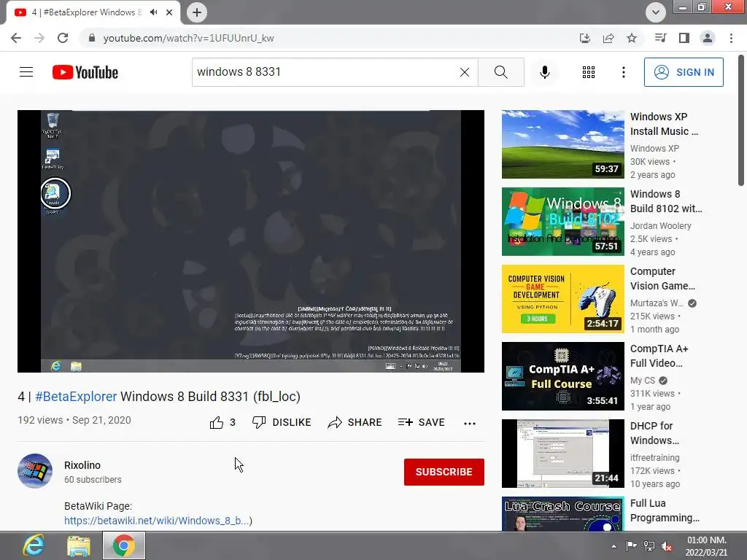The height and width of the screenshot is (560, 747).
Task: Open a new browser tab
Action: click(x=197, y=12)
